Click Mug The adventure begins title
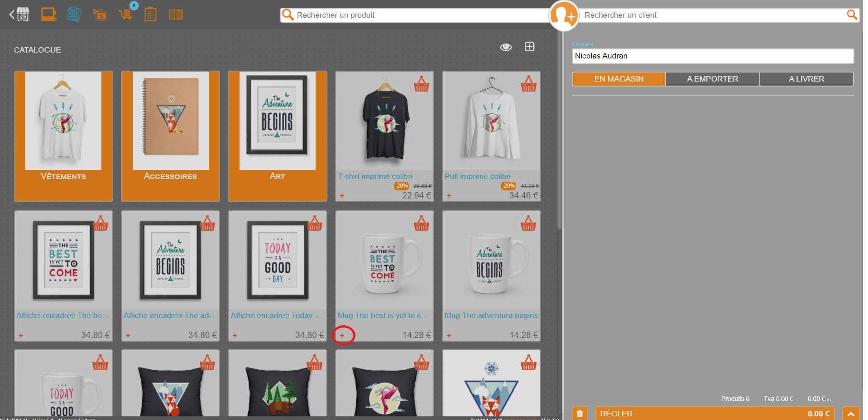 click(x=491, y=315)
